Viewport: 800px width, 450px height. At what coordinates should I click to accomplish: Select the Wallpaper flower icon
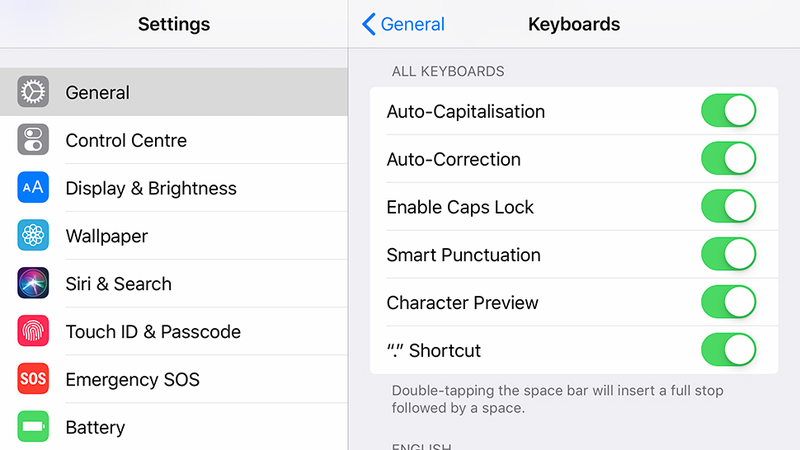(33, 235)
